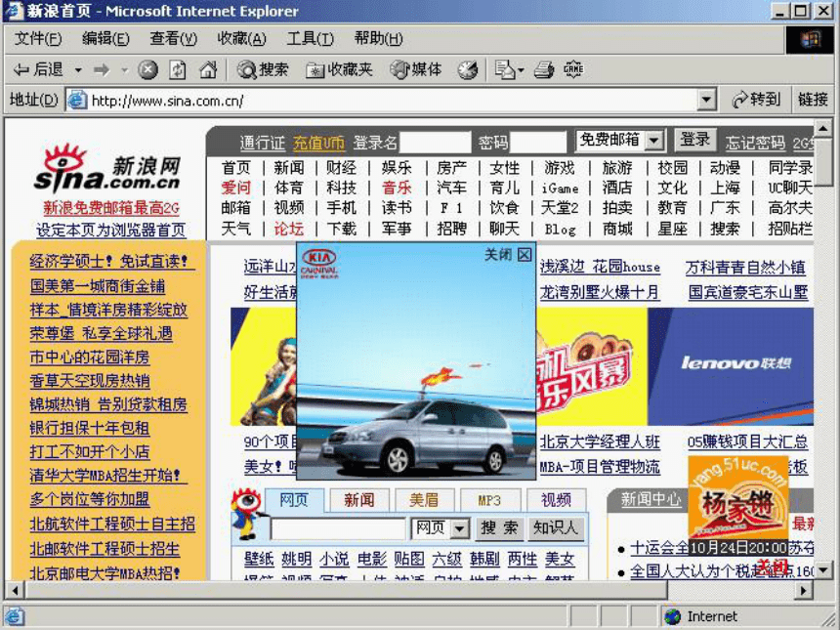Open the History toolbar icon
840x630 pixels.
click(468, 69)
